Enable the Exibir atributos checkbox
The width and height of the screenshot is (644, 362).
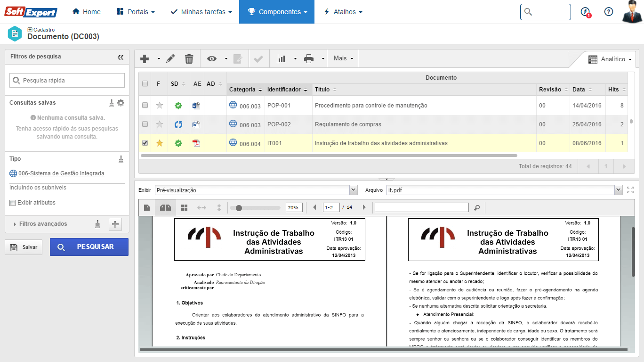[x=13, y=203]
